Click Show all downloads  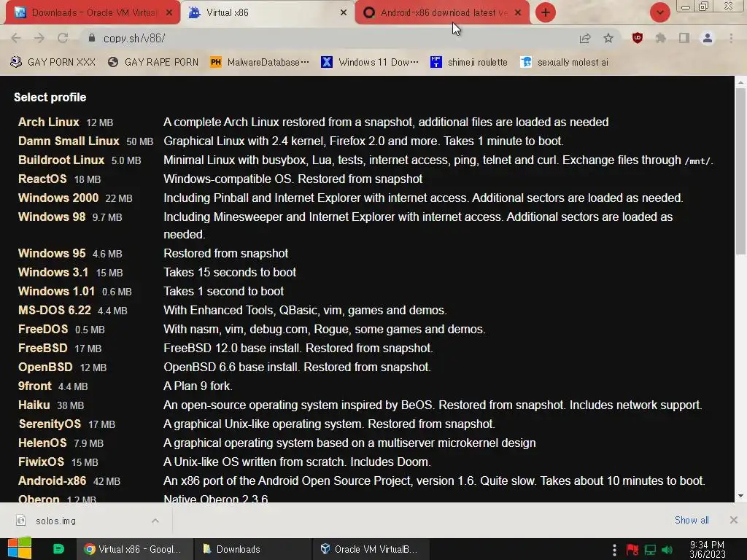click(692, 521)
